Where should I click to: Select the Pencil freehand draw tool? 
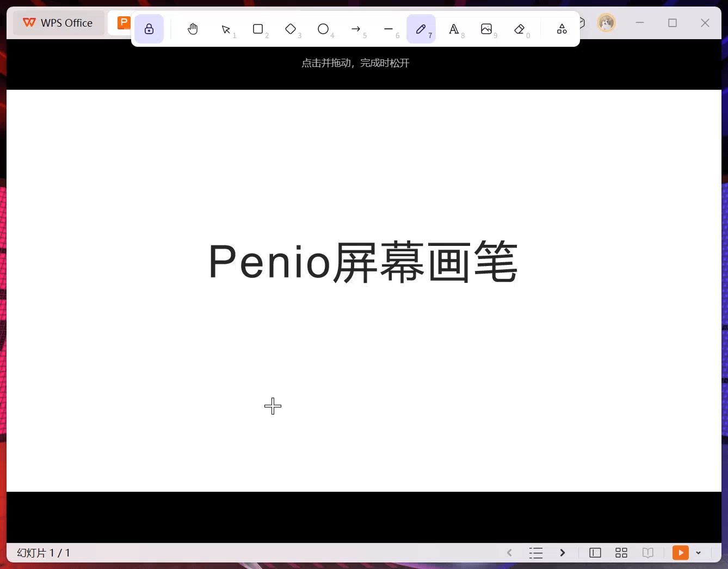click(x=421, y=29)
